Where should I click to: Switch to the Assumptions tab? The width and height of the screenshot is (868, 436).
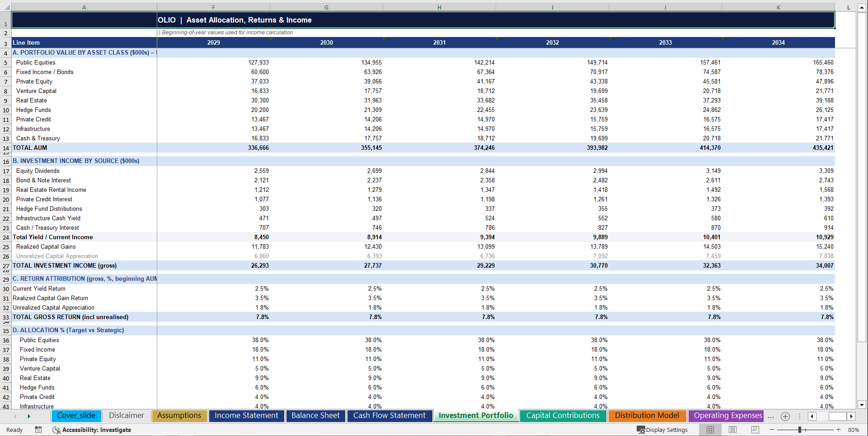(179, 415)
